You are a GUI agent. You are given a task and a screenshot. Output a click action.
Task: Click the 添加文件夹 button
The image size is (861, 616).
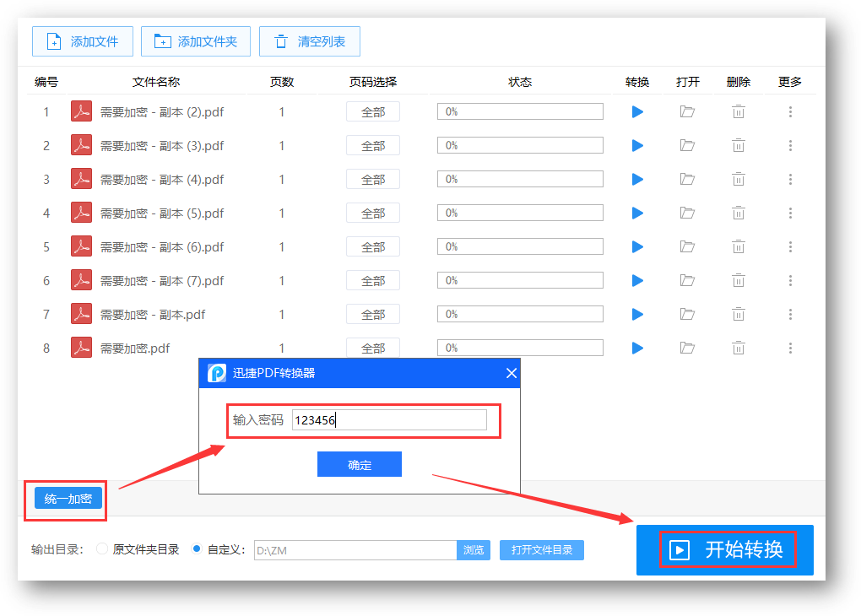(195, 41)
